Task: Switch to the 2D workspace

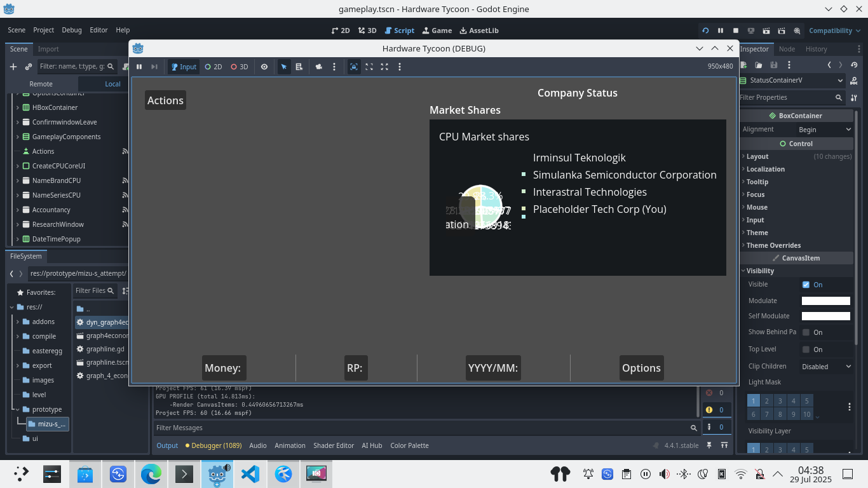Action: pyautogui.click(x=341, y=30)
